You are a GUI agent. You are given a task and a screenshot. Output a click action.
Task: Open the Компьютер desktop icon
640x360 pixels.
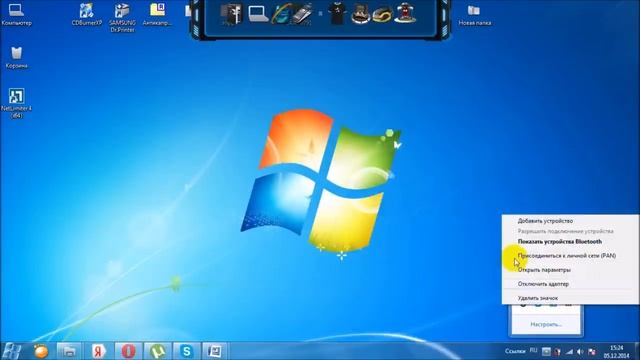tap(16, 14)
